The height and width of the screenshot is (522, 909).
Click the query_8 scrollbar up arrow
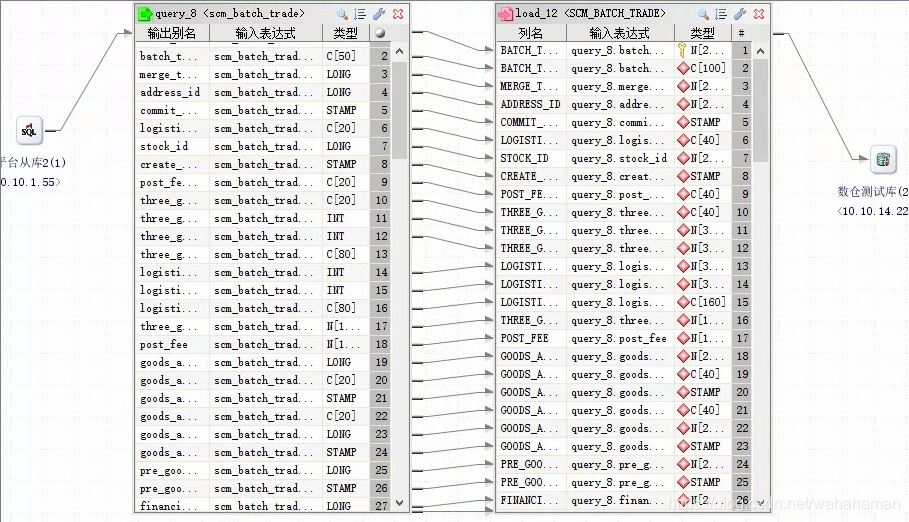[399, 52]
